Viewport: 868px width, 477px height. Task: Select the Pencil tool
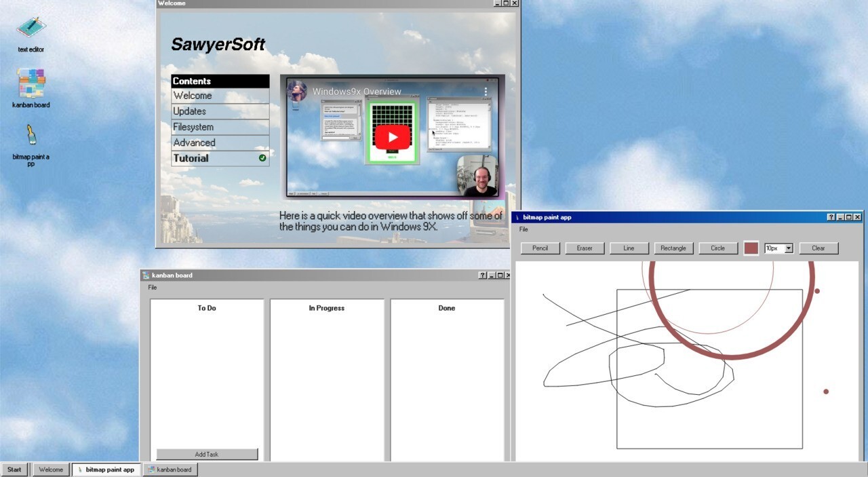point(540,248)
